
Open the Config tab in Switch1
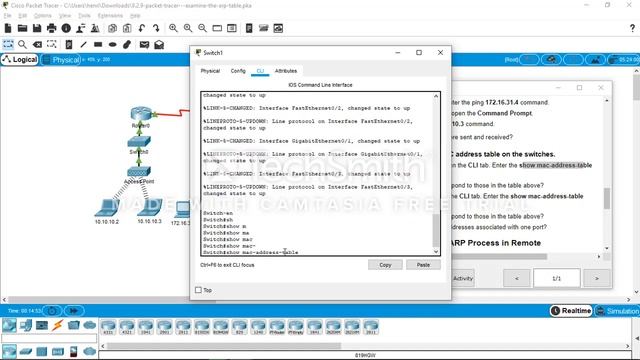238,71
